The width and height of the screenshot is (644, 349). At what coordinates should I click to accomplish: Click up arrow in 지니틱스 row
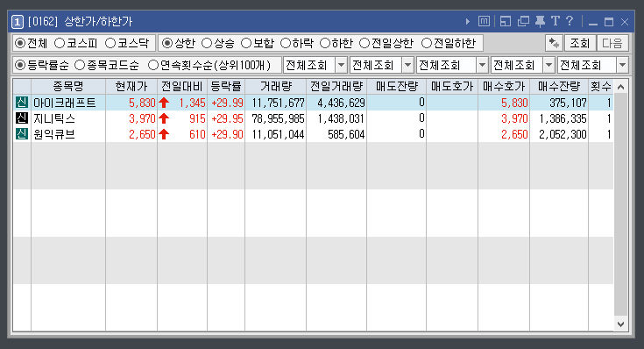pos(164,118)
